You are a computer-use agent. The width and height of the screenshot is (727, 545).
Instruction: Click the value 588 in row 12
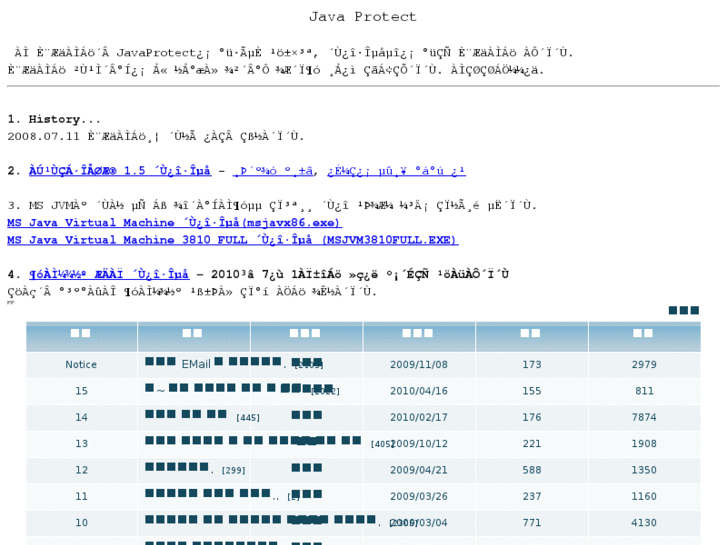coord(532,470)
